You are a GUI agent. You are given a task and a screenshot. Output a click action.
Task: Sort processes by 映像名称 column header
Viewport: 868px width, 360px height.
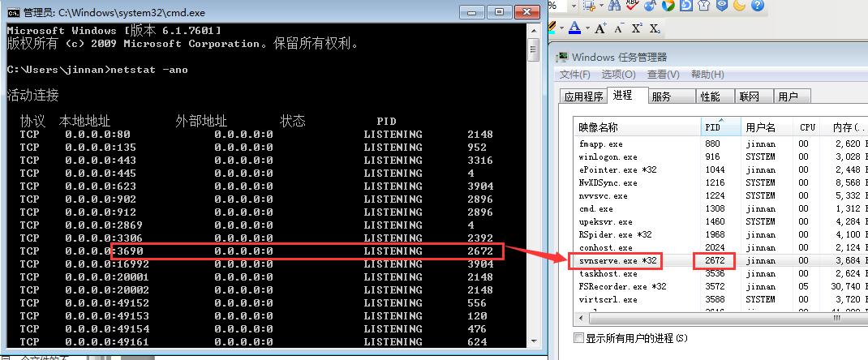pyautogui.click(x=637, y=128)
